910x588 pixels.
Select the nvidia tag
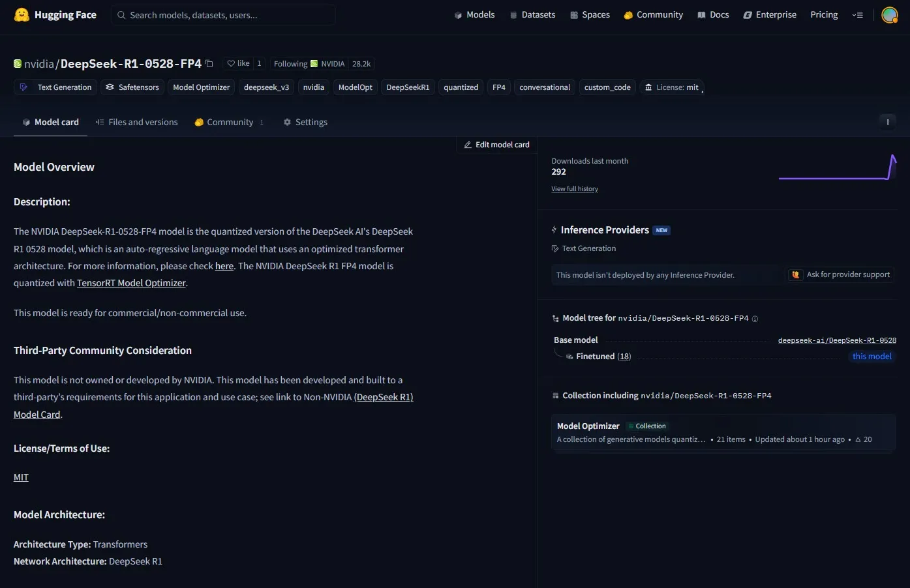pyautogui.click(x=314, y=87)
